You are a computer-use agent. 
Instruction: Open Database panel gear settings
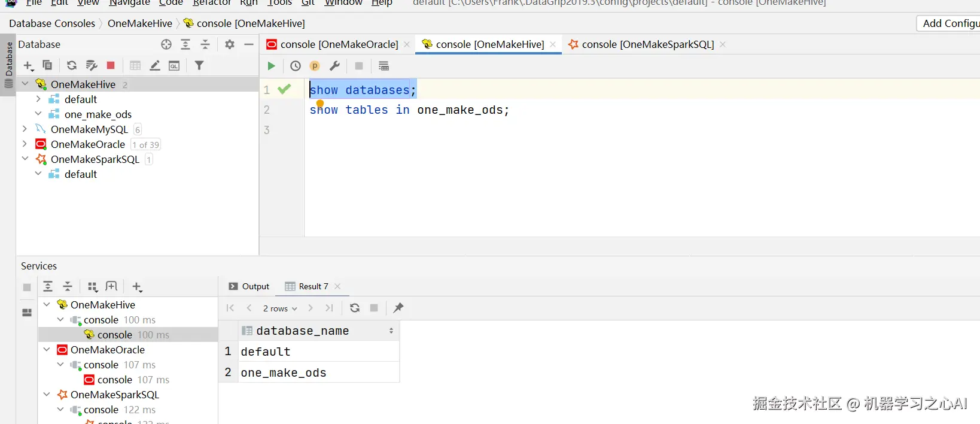pos(230,44)
